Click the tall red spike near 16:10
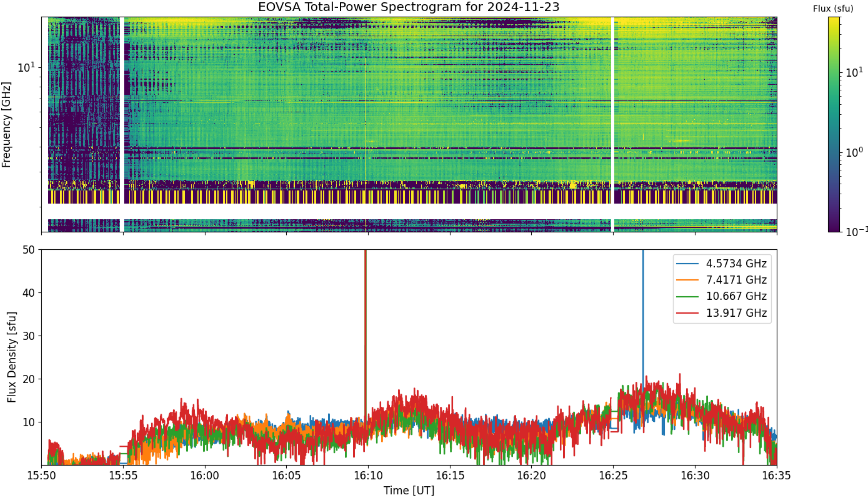The width and height of the screenshot is (868, 496). pos(365,335)
